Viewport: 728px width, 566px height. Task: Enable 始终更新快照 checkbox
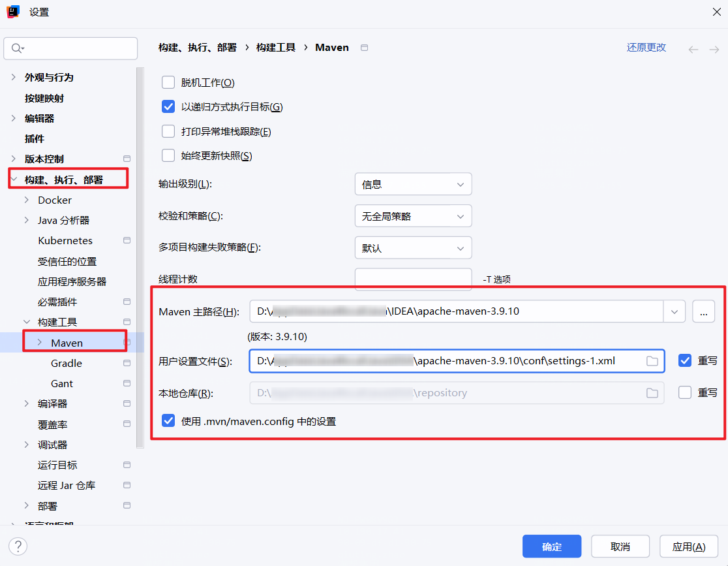click(168, 155)
